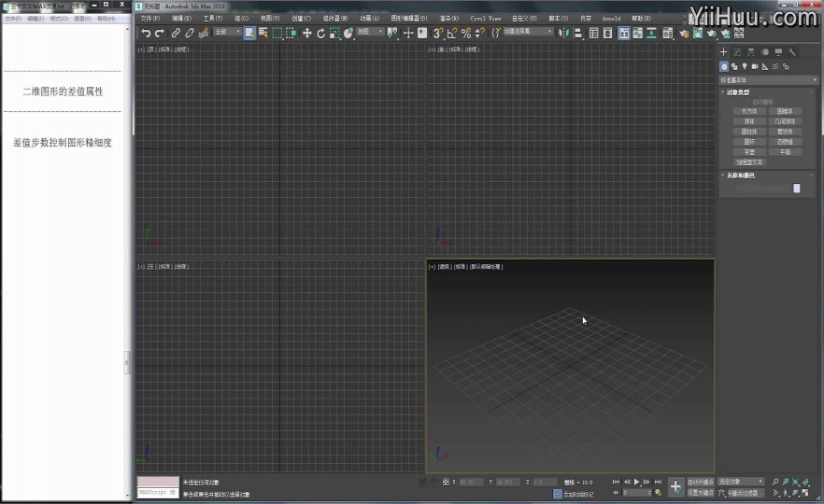
Task: Click Use Pivot Point Center icon
Action: [392, 33]
